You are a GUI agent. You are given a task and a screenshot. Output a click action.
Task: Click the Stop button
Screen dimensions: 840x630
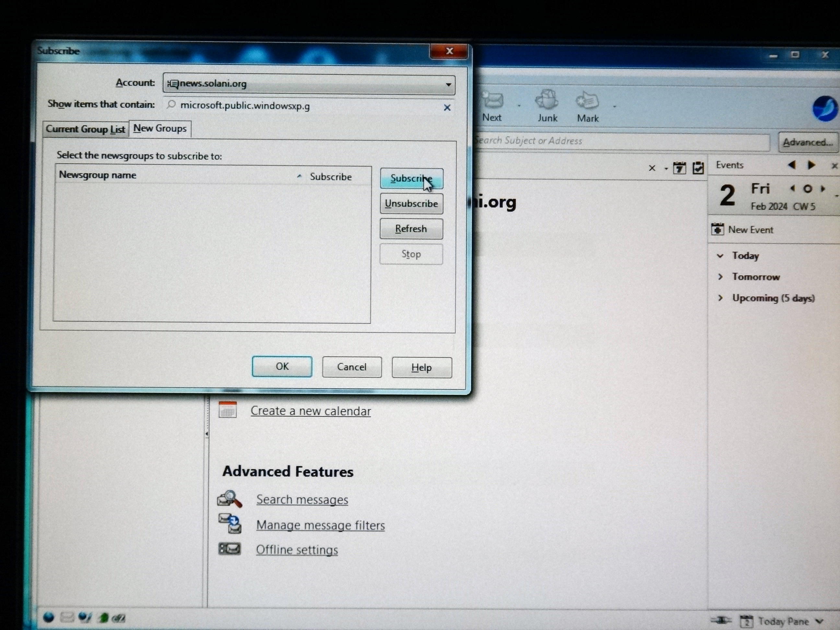[411, 254]
